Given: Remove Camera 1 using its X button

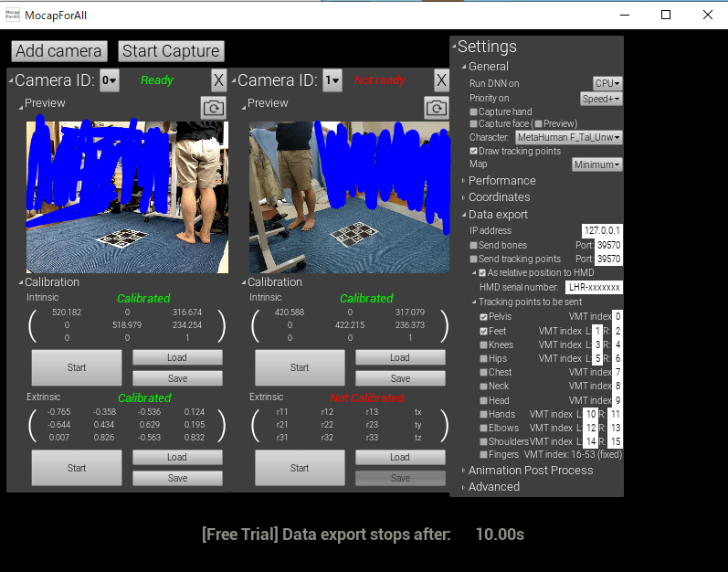Looking at the screenshot, I should 441,80.
